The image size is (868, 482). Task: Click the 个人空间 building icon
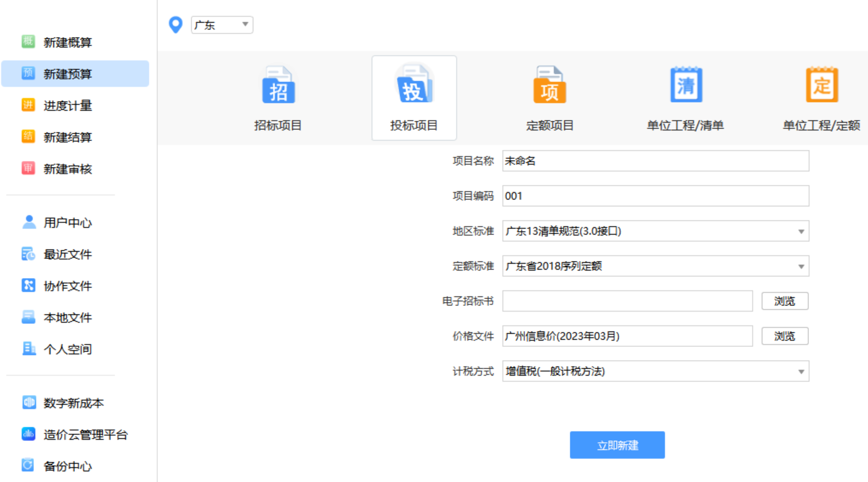[29, 348]
